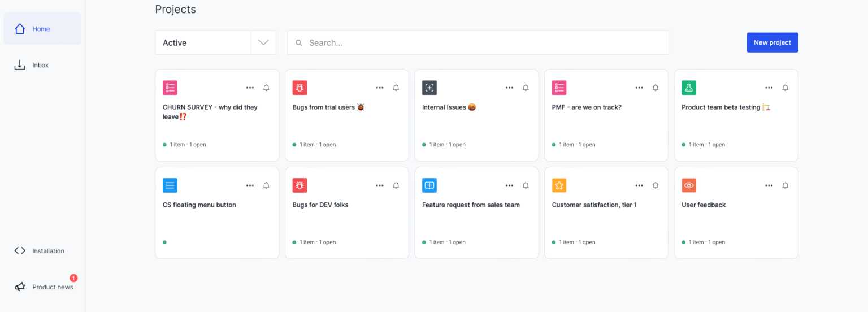Click the pink checklist icon on CHURN SURVEY card
Viewport: 868px width, 312px height.
[x=170, y=88]
